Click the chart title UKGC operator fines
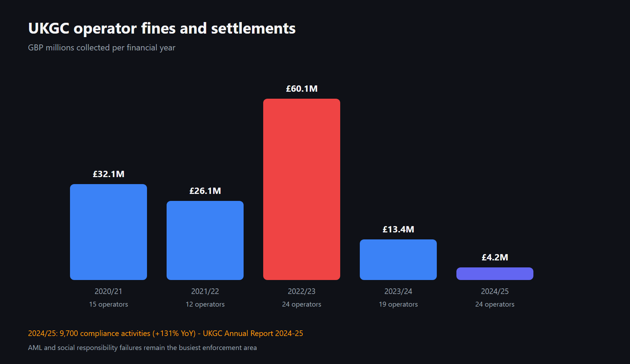630x364 pixels. [162, 29]
